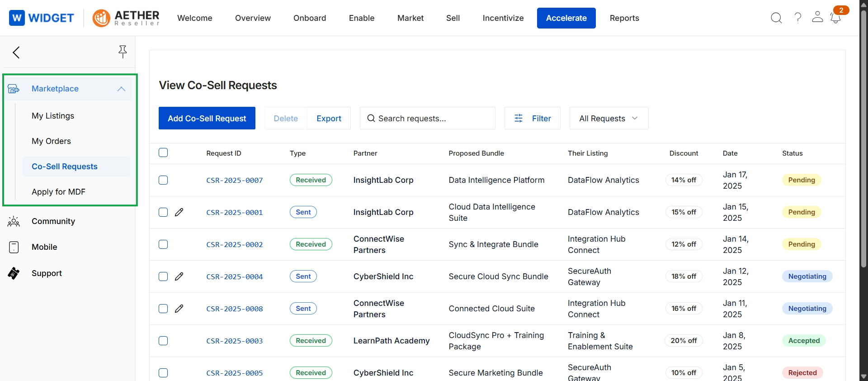Open request link CSR-2025-0005
The width and height of the screenshot is (868, 381).
pos(235,373)
